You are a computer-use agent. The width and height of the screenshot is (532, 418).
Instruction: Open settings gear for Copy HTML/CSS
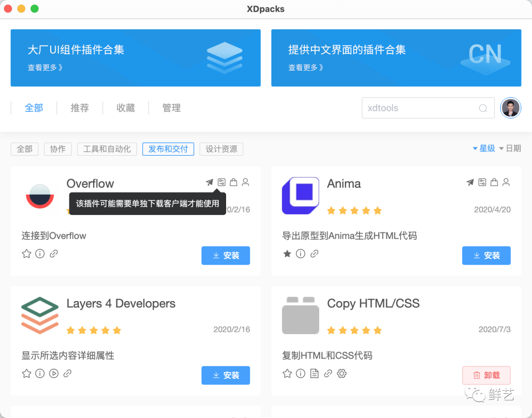tap(342, 374)
